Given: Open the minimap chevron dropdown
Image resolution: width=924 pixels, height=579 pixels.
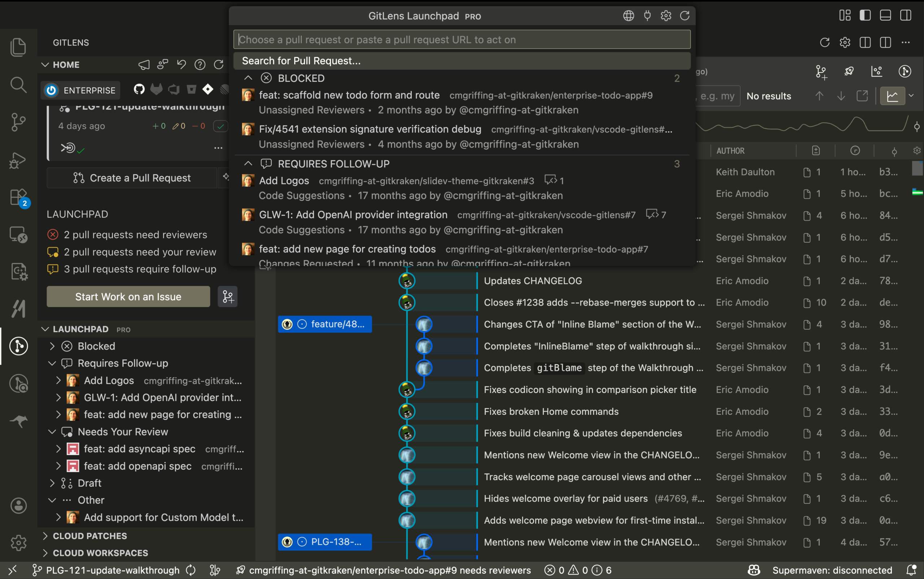Looking at the screenshot, I should point(911,96).
